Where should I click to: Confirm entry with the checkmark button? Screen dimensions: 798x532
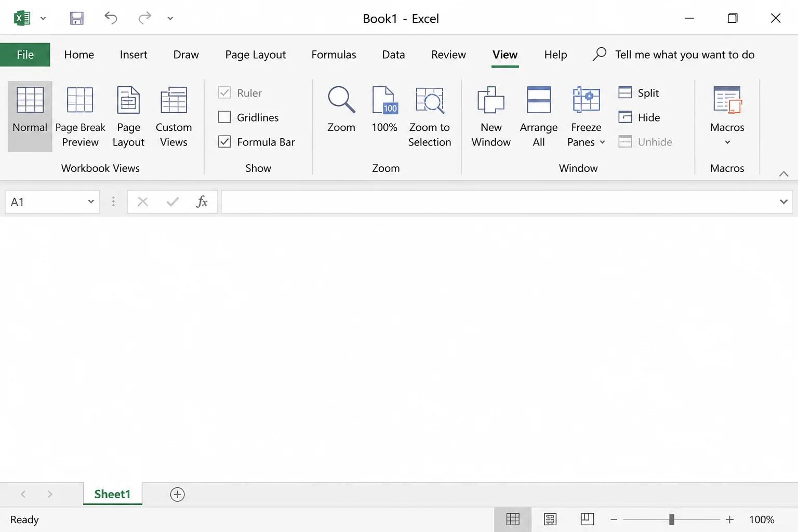(x=172, y=202)
